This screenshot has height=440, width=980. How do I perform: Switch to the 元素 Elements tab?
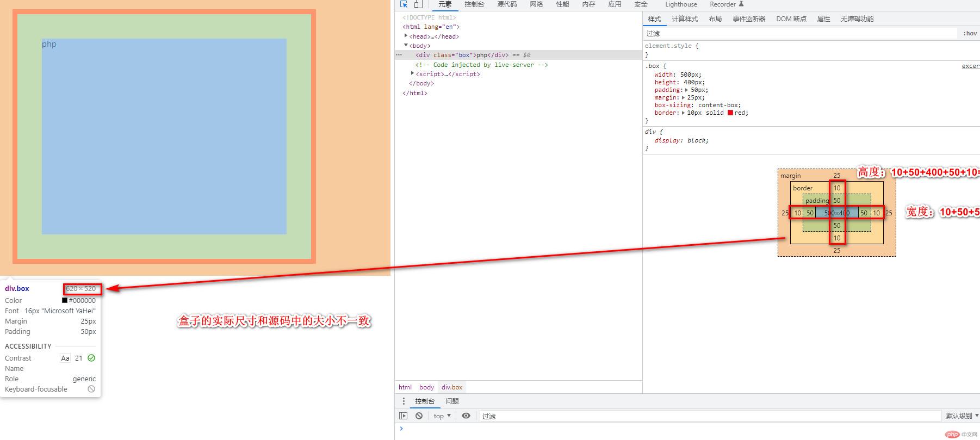click(x=445, y=4)
